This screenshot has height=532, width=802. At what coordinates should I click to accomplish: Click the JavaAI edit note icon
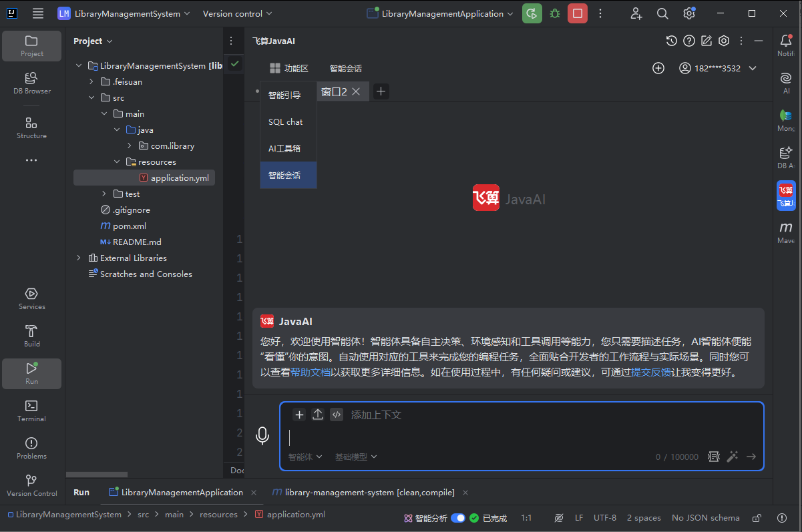(x=707, y=41)
